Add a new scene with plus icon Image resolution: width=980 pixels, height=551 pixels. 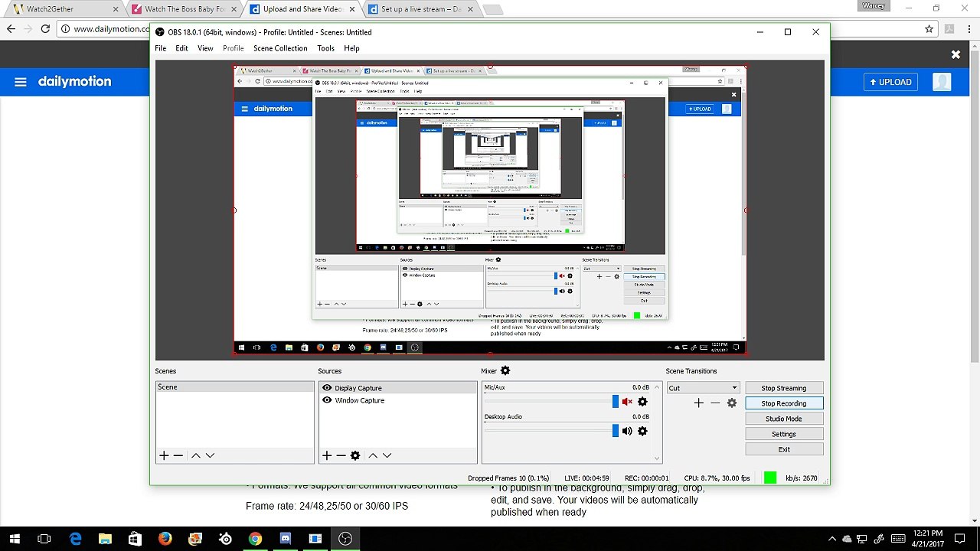click(164, 455)
